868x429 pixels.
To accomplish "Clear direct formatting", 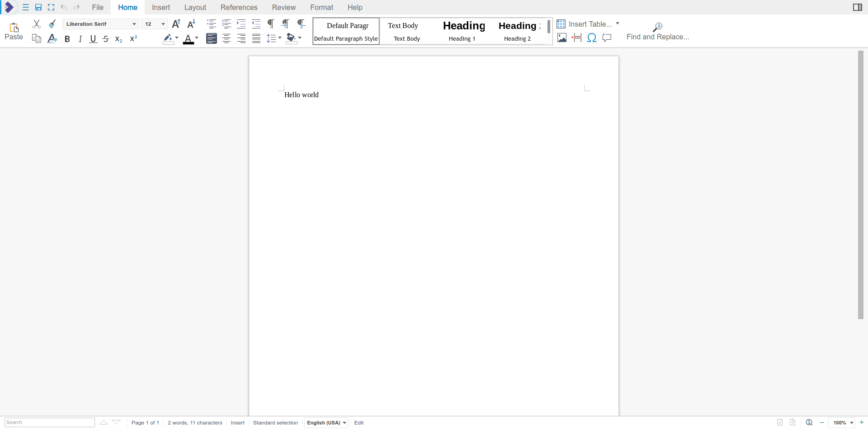I will (52, 39).
